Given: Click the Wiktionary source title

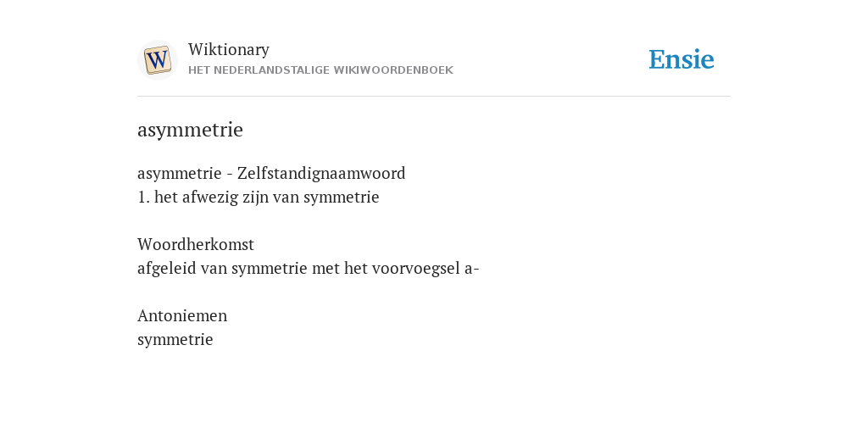Looking at the screenshot, I should coord(229,49).
